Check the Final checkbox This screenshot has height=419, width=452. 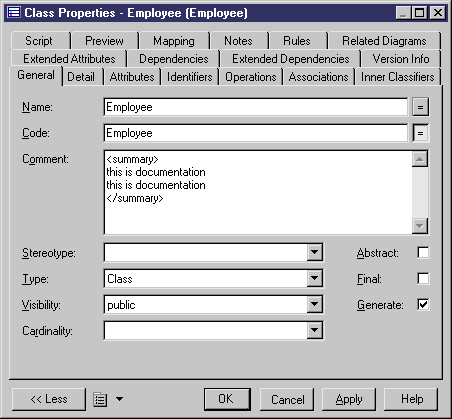click(x=423, y=278)
